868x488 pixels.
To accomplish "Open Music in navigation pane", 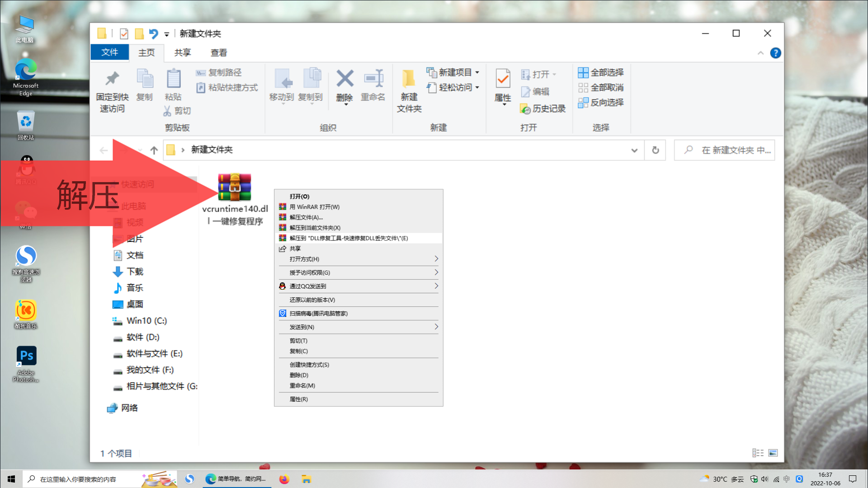I will 128,288.
